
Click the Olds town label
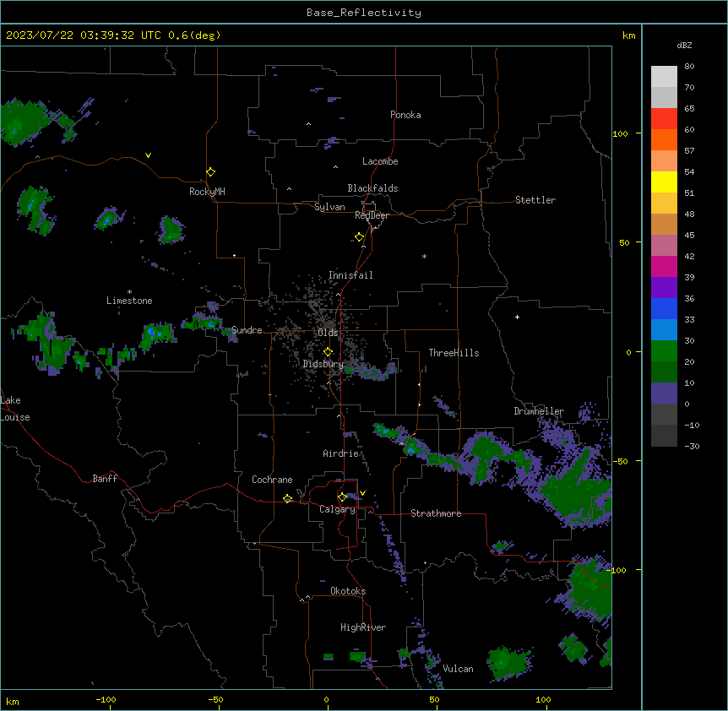[328, 333]
